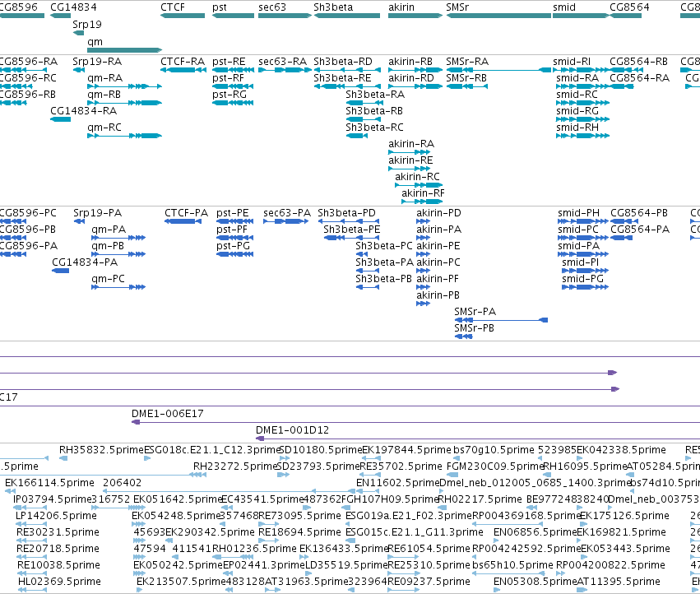Select protein Sh3beta-PE

(351, 238)
